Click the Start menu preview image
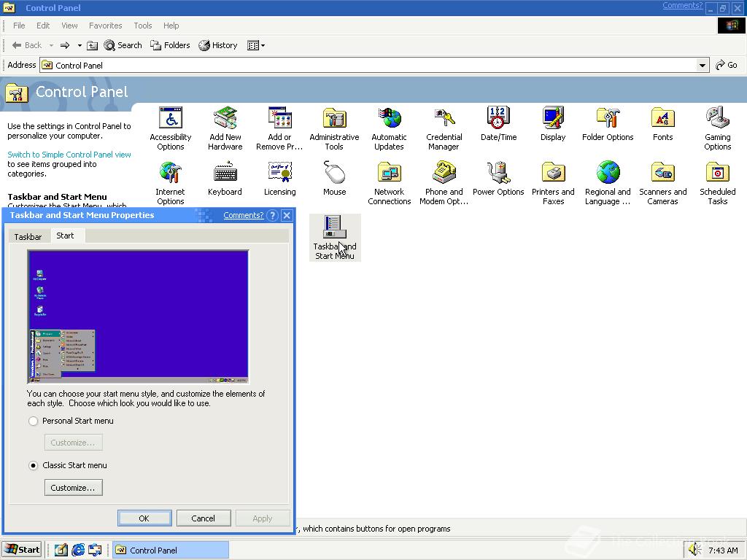This screenshot has width=747, height=560. (138, 316)
